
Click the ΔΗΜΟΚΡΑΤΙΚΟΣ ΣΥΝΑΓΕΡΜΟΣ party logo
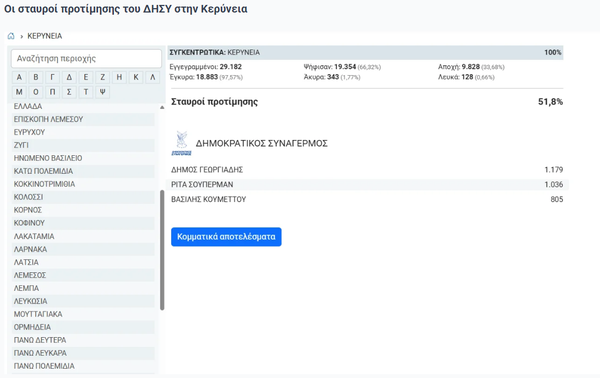pos(181,143)
